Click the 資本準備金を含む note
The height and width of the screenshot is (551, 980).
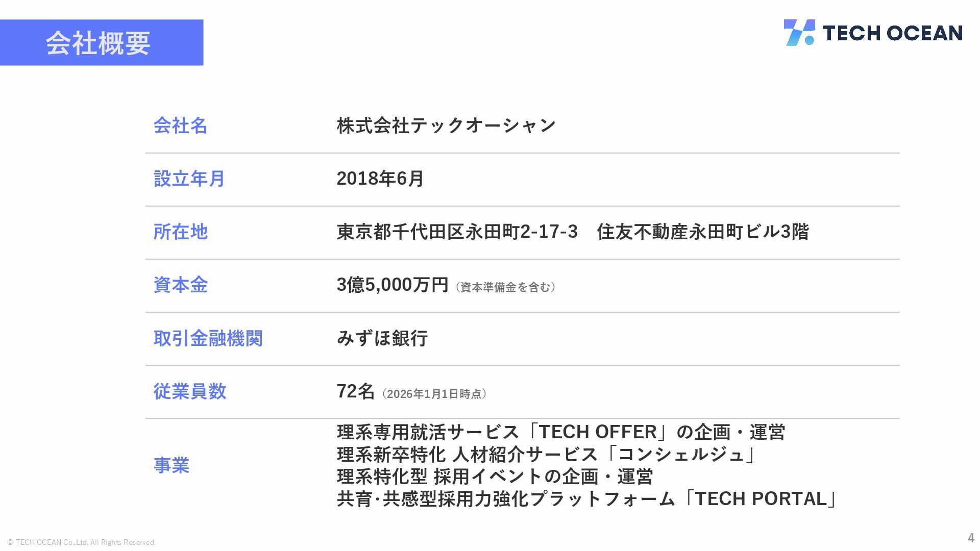tap(505, 287)
